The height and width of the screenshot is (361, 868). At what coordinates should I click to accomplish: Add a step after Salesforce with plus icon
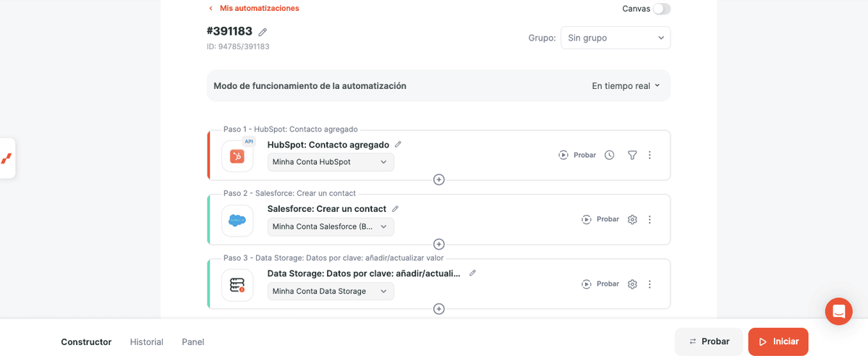click(438, 244)
